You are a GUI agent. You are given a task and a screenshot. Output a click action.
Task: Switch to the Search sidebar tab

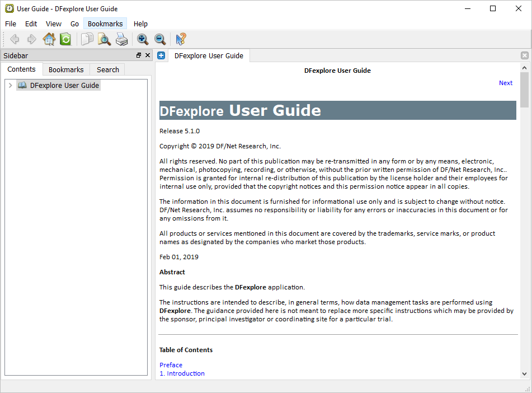pos(107,69)
